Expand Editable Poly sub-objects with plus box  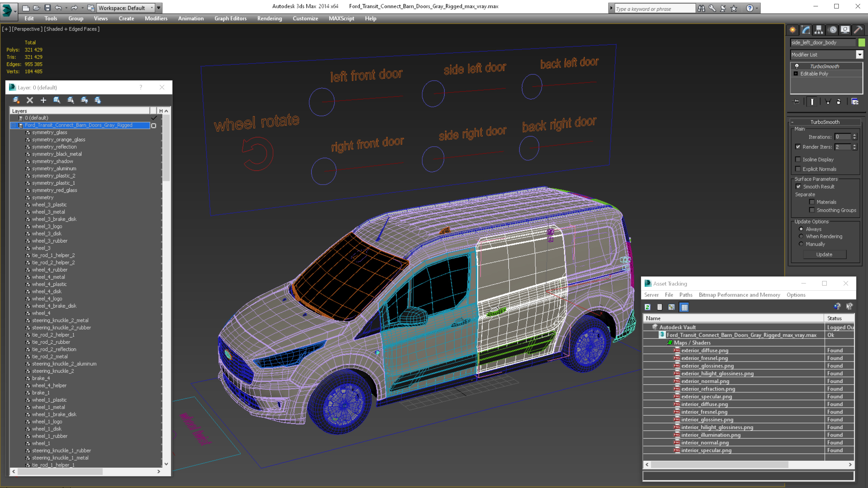[x=796, y=74]
